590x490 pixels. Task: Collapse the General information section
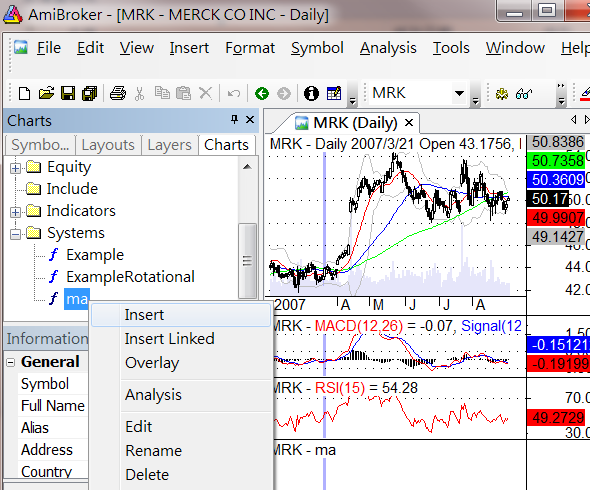click(x=11, y=362)
